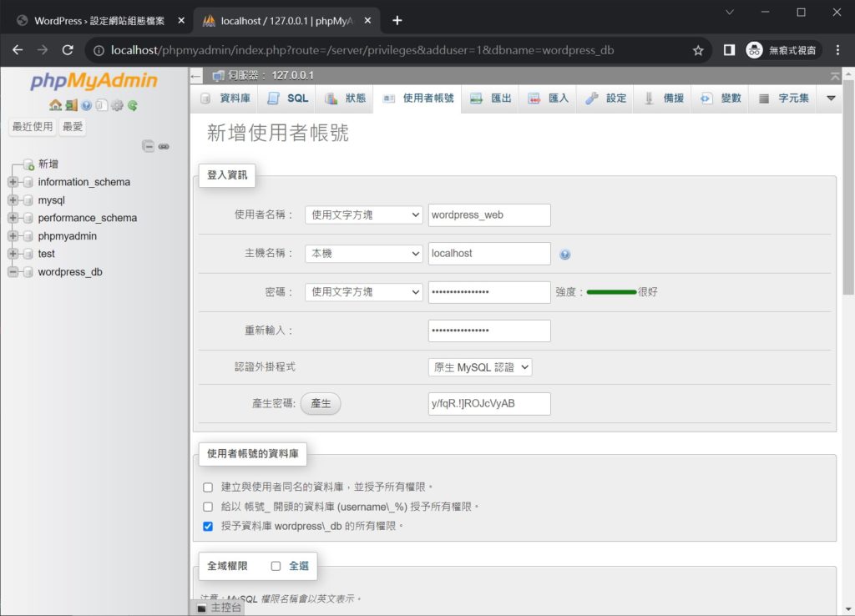The image size is (855, 616).
Task: Open the 主機名稱 dropdown showing 本機
Action: (364, 254)
